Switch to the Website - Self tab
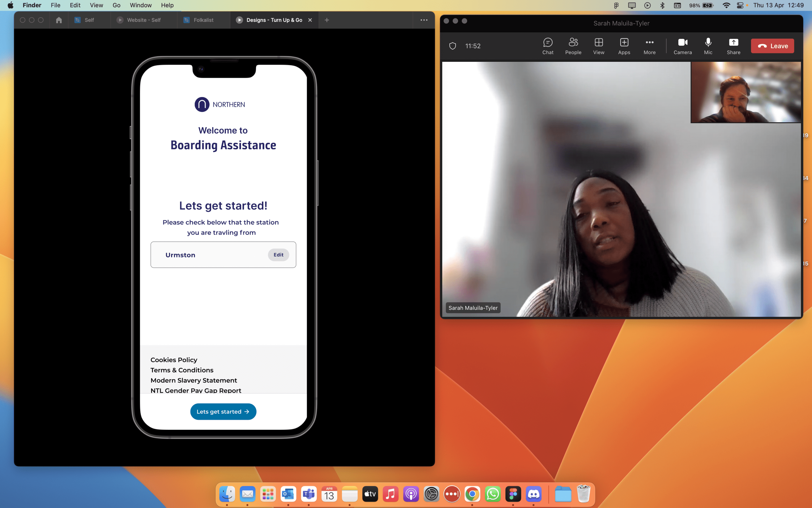Screen dimensions: 812x508 [x=144, y=20]
